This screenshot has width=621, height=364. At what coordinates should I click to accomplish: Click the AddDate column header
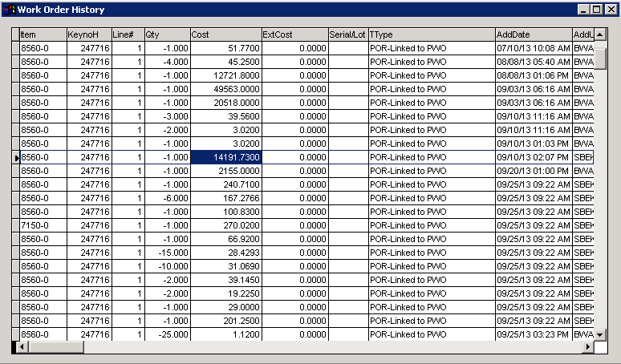533,35
